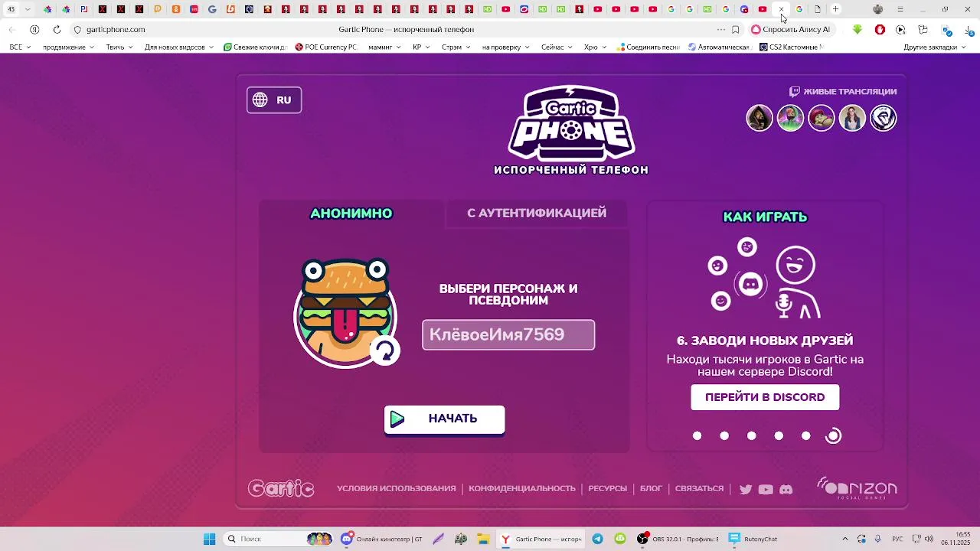This screenshot has width=980, height=551.
Task: Open the first streamer avatar with dark hood
Action: pos(759,118)
